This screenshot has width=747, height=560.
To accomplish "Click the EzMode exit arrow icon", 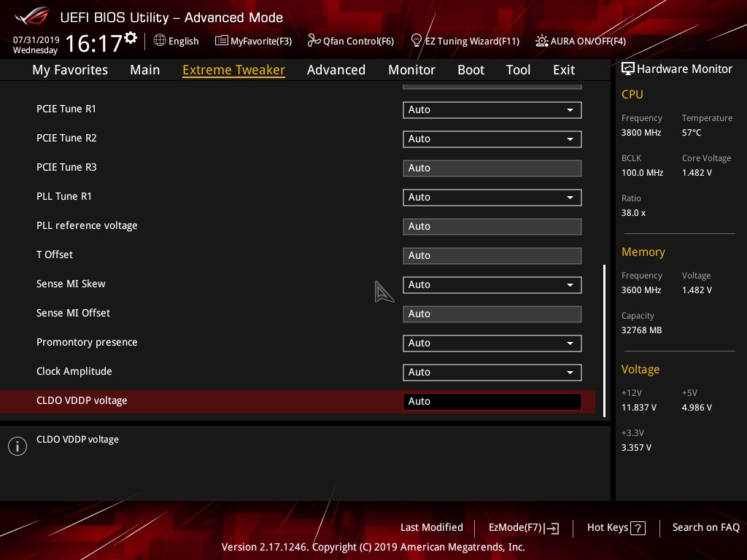I will pyautogui.click(x=553, y=528).
